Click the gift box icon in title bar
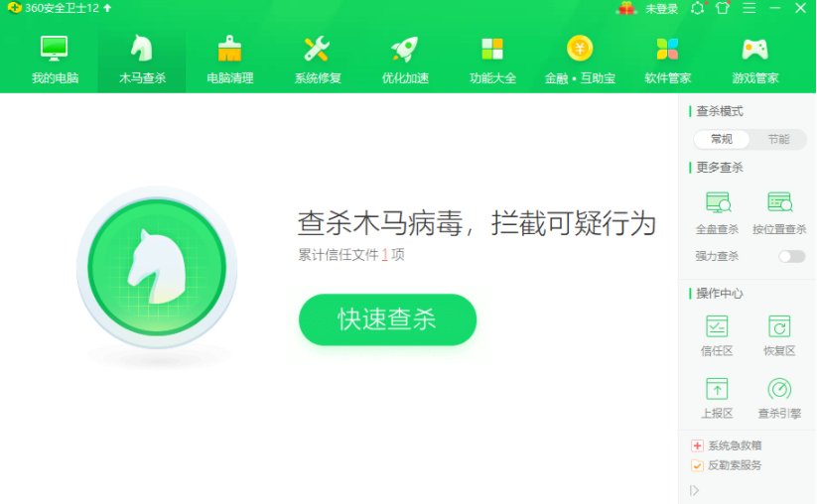 pyautogui.click(x=626, y=8)
